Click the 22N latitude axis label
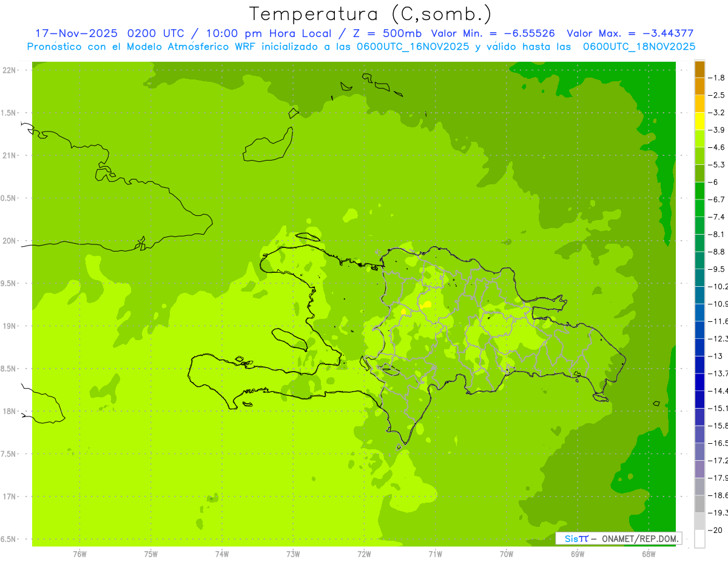Viewport: 728px width, 562px height. pyautogui.click(x=10, y=70)
